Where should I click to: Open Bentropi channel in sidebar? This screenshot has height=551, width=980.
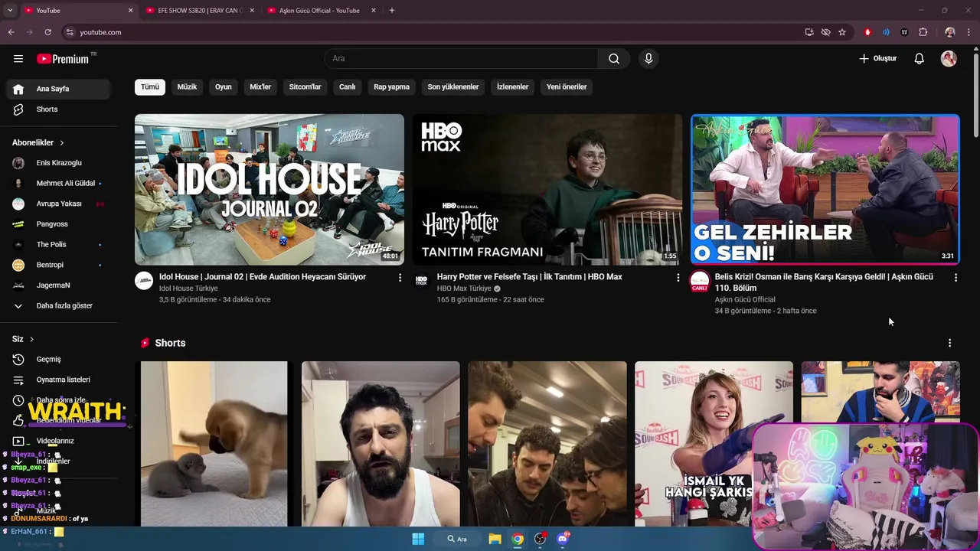point(59,265)
